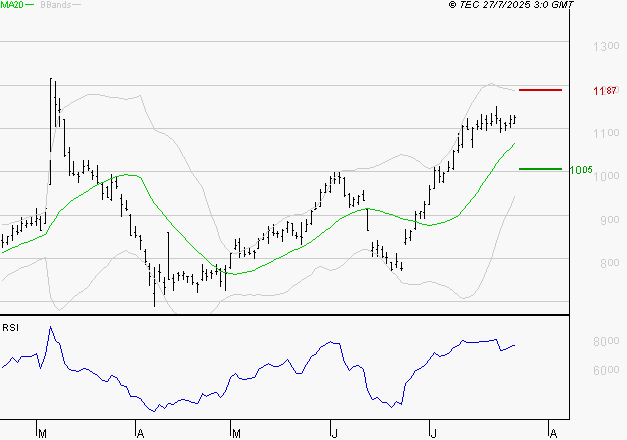Click the second J month marker
Image resolution: width=627 pixels, height=440 pixels.
(433, 434)
